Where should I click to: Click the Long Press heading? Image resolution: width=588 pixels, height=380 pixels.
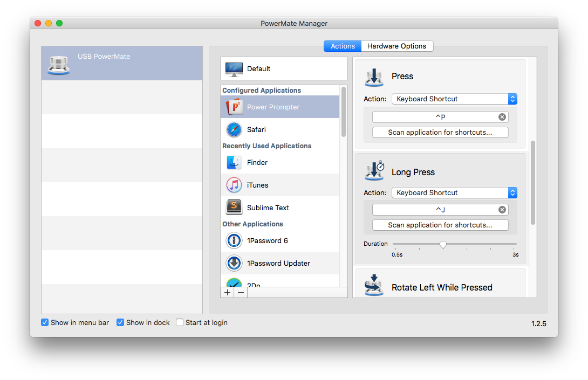(413, 172)
